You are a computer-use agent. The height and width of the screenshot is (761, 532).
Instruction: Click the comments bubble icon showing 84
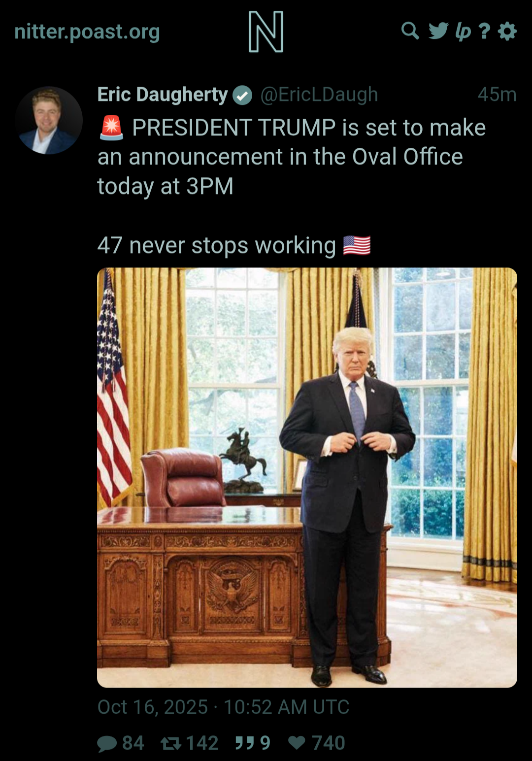click(107, 743)
